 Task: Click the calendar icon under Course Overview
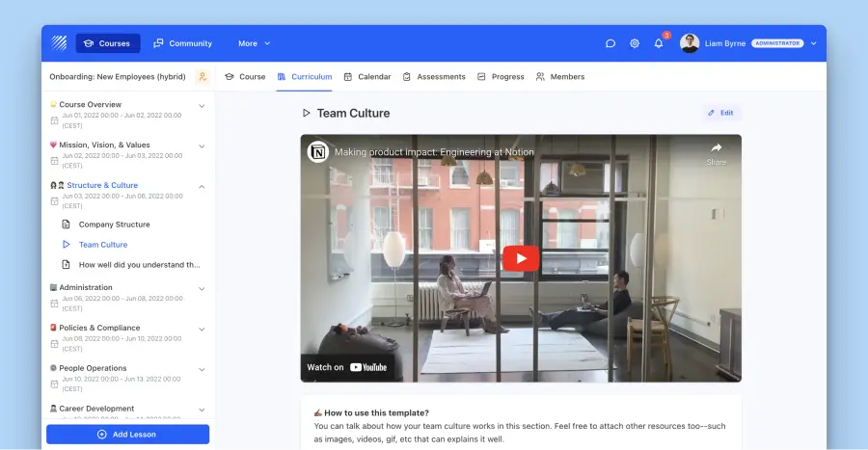[54, 120]
